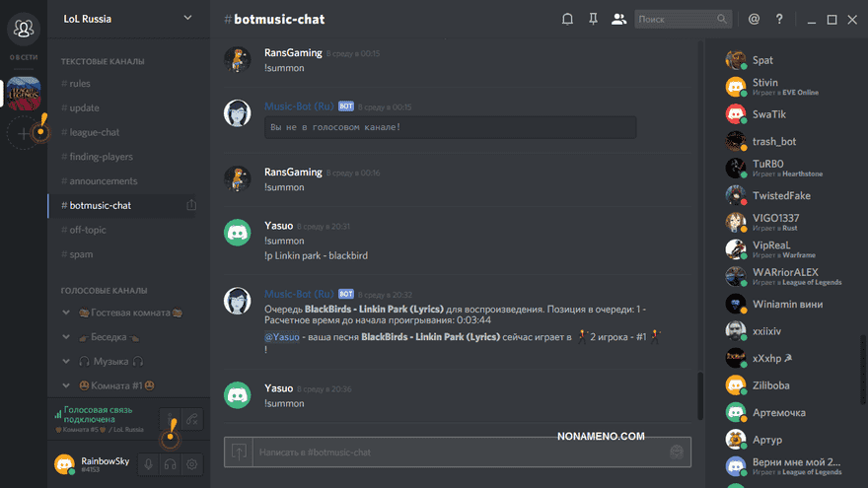Collapse the Беседка voice channel
This screenshot has width=868, height=488.
click(x=66, y=337)
